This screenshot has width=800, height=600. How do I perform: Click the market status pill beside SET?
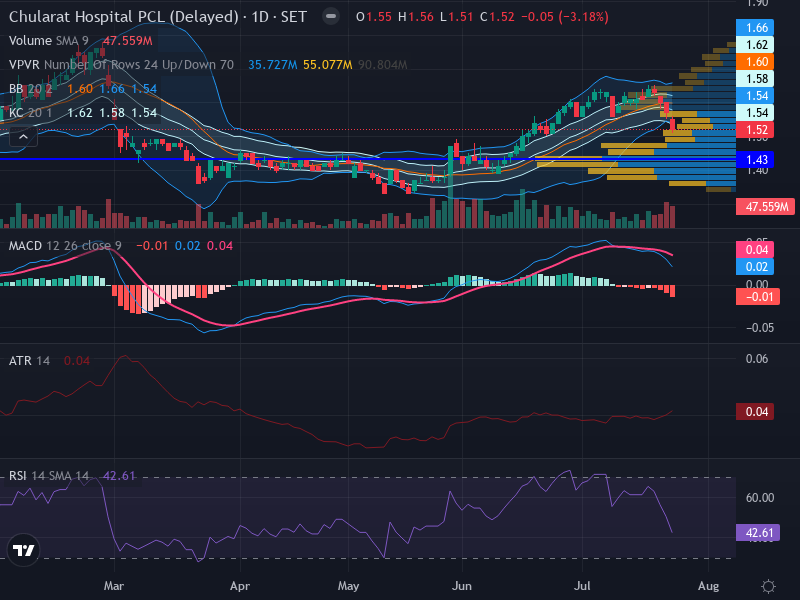[331, 17]
